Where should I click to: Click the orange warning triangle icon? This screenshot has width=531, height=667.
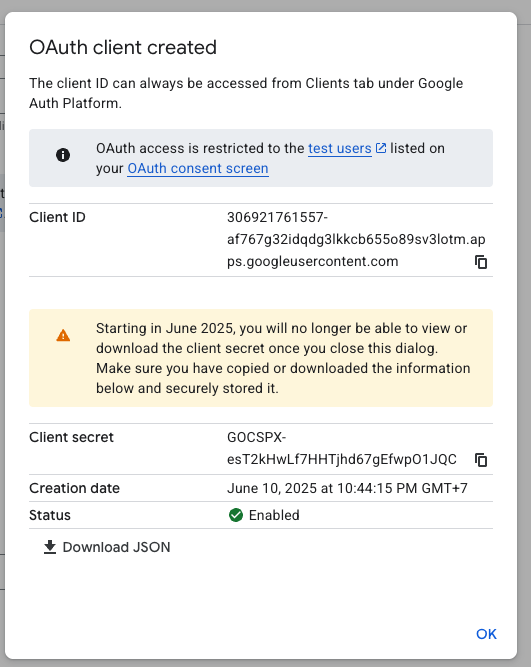[x=63, y=336]
